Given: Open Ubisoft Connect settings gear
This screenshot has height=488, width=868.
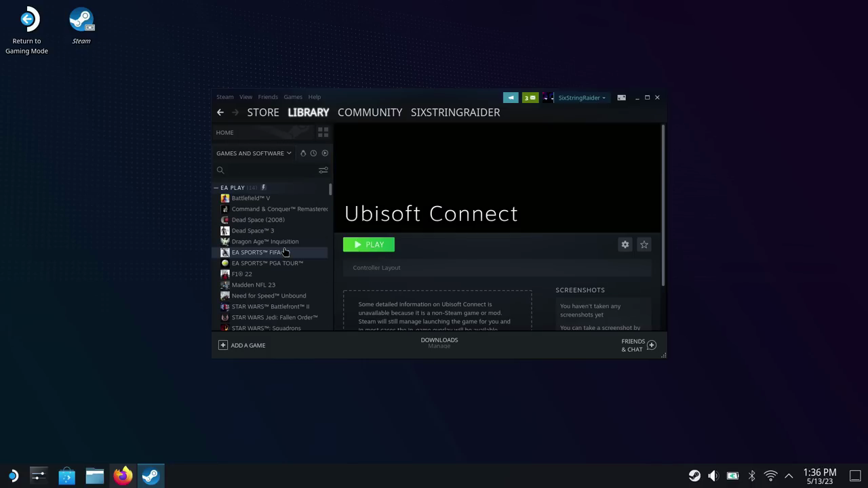Looking at the screenshot, I should tap(625, 245).
